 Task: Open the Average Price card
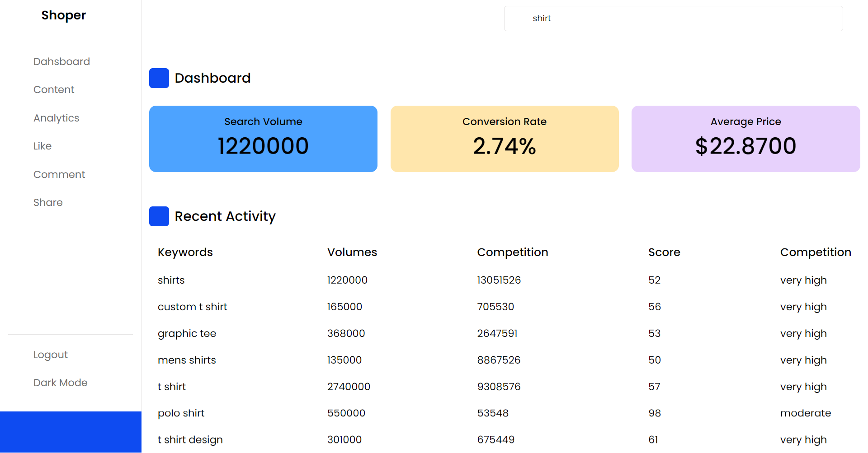(x=745, y=139)
